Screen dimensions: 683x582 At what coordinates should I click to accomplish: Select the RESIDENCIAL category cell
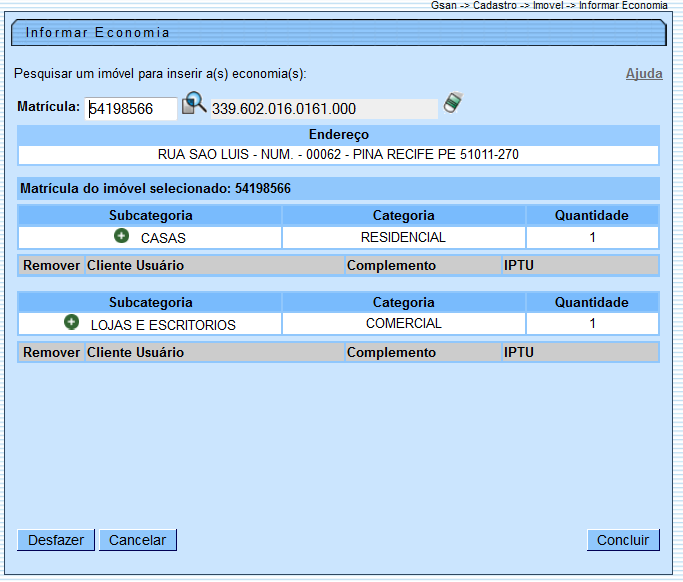(x=403, y=237)
